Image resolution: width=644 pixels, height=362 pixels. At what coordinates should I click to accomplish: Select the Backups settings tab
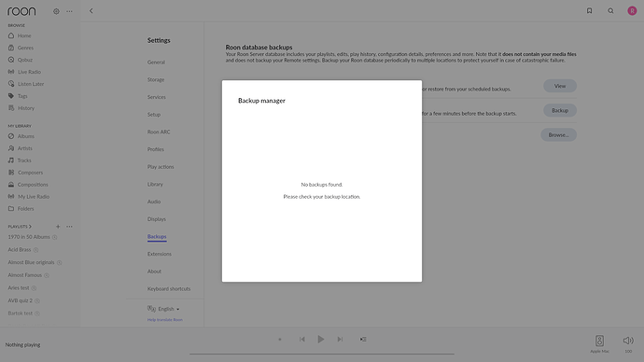157,237
